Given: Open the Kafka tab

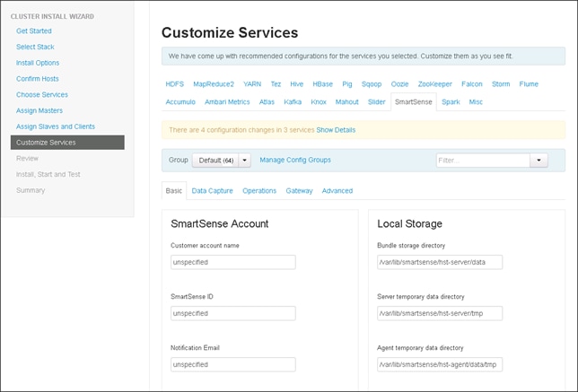Looking at the screenshot, I should point(293,102).
